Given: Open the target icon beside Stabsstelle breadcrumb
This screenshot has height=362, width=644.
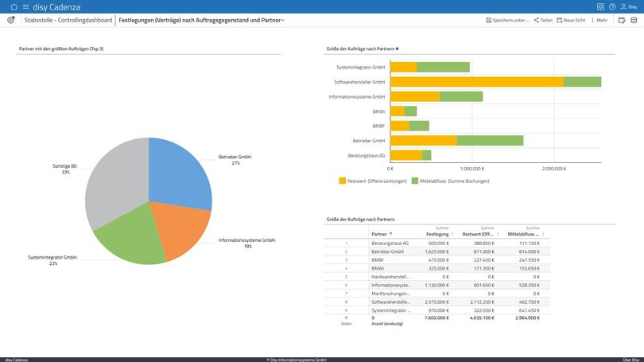Looking at the screenshot, I should click(x=11, y=20).
